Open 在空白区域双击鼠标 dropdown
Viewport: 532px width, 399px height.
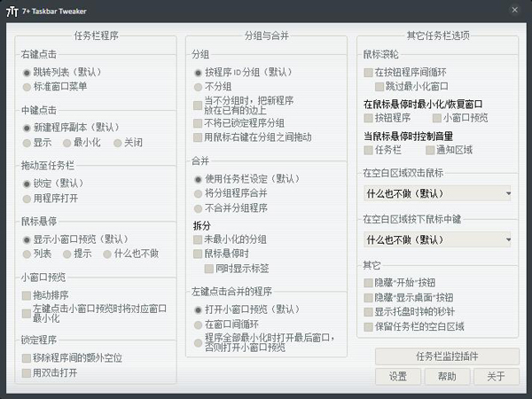(x=437, y=193)
